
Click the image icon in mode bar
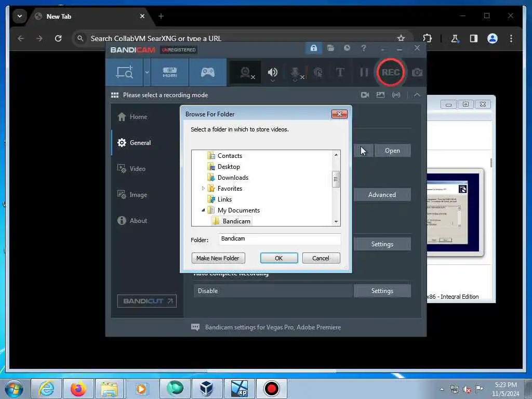pos(380,95)
